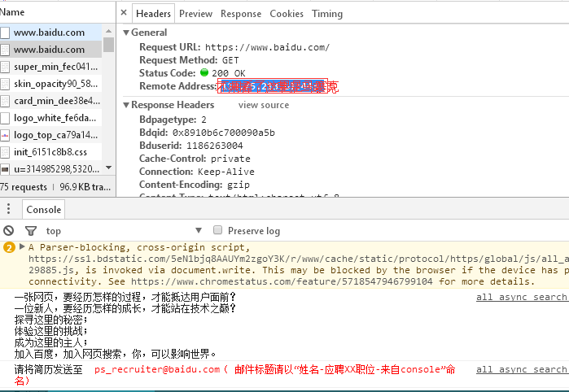Click the Bdqid header value

point(224,133)
